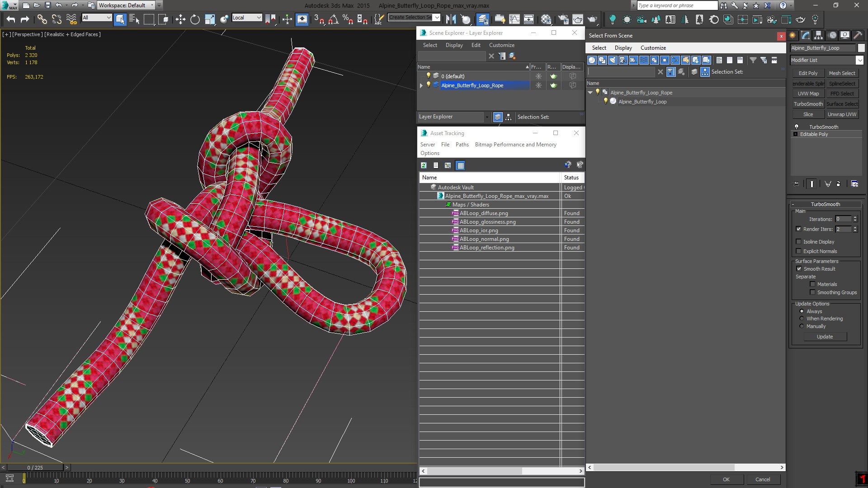The width and height of the screenshot is (868, 488).
Task: Select the Always update option
Action: tap(802, 311)
